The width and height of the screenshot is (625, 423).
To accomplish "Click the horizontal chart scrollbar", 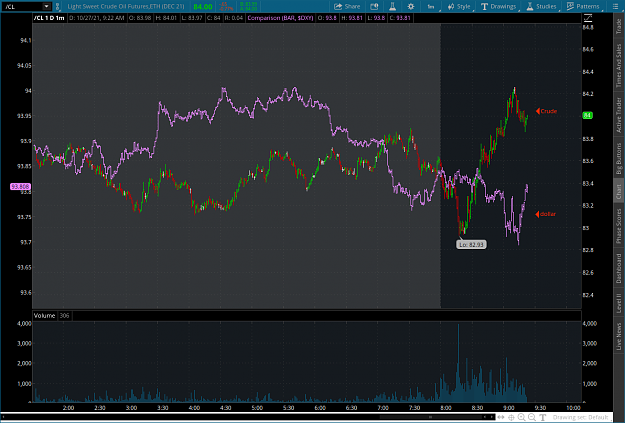I will 247,417.
